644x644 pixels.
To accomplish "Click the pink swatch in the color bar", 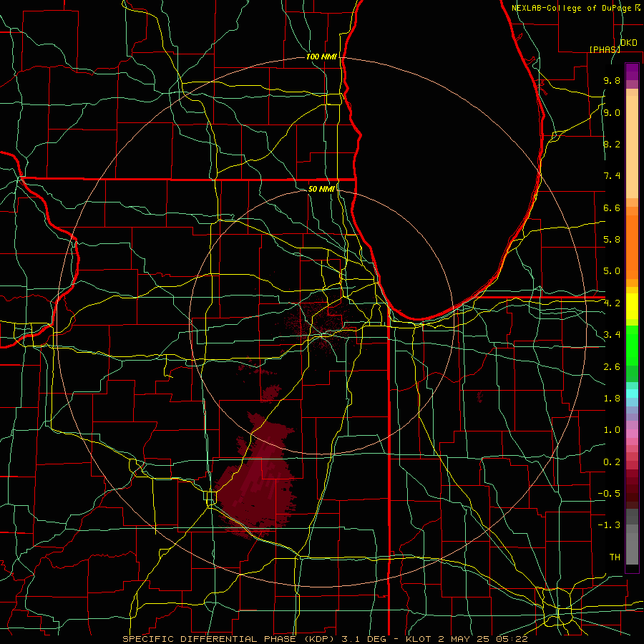I will click(x=632, y=434).
